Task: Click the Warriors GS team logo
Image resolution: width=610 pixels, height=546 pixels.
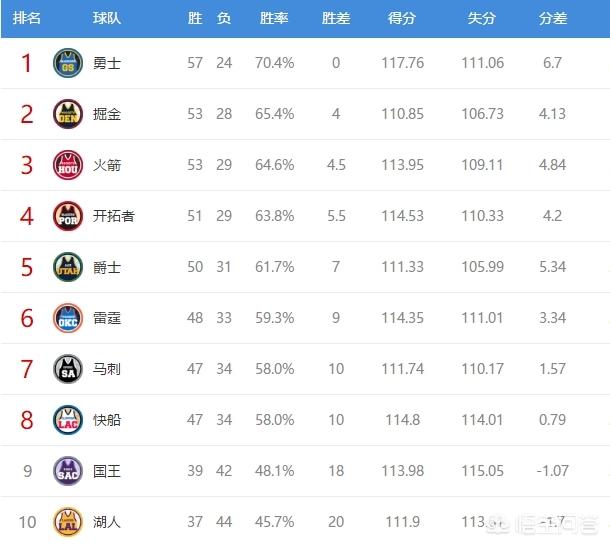Action: coord(68,63)
